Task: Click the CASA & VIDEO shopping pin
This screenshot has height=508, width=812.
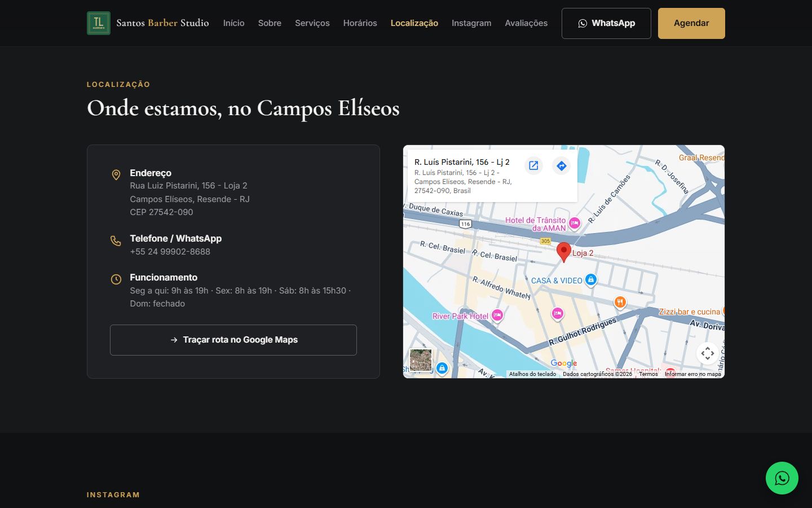Action: (590, 279)
